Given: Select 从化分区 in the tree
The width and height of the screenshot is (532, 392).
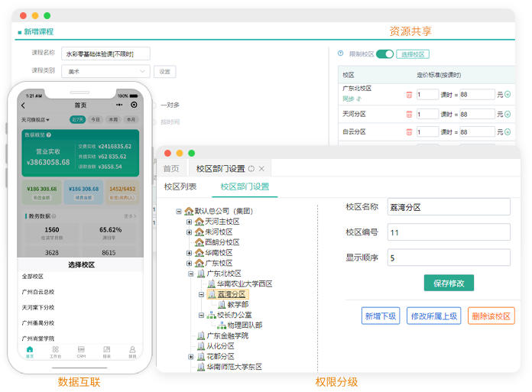Looking at the screenshot, I should click(x=221, y=346).
